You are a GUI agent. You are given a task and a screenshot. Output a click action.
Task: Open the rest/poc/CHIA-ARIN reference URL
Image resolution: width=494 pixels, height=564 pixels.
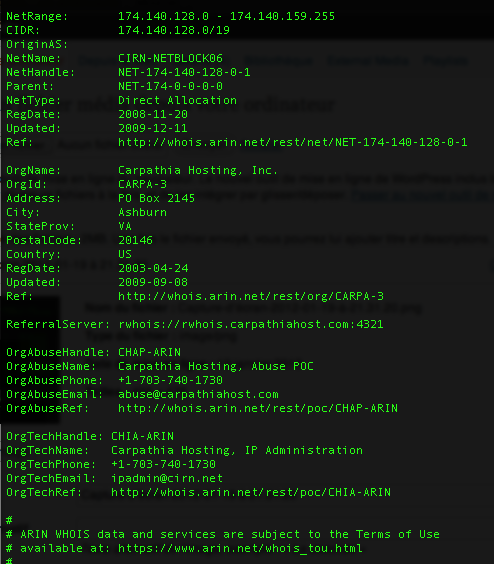251,492
